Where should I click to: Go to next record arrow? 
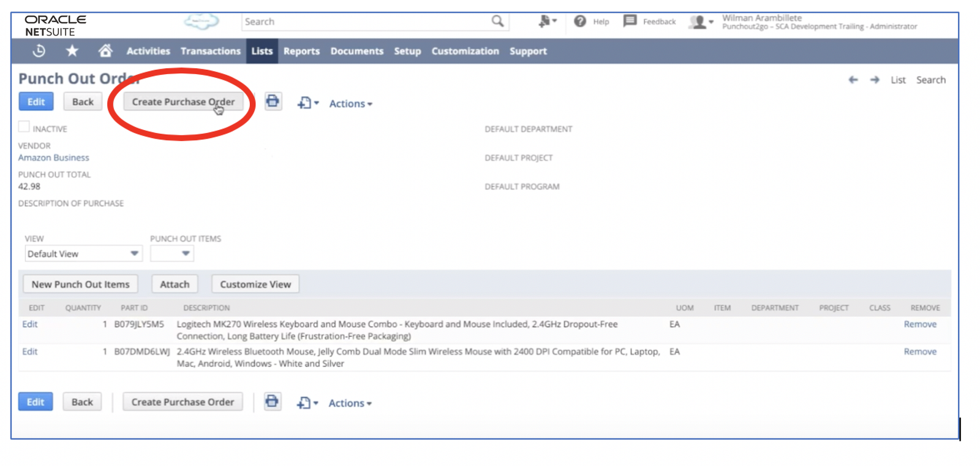(875, 80)
